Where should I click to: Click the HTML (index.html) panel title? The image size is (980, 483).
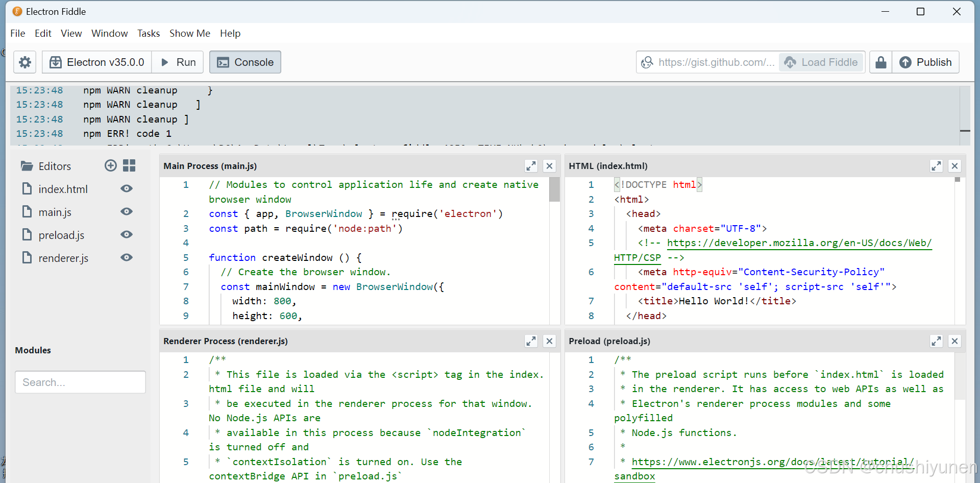click(608, 166)
